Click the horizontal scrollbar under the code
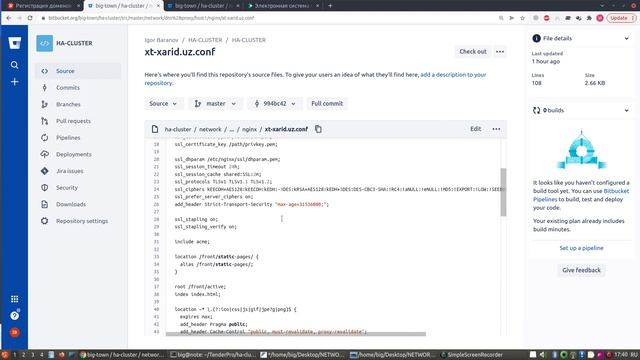 (296, 334)
